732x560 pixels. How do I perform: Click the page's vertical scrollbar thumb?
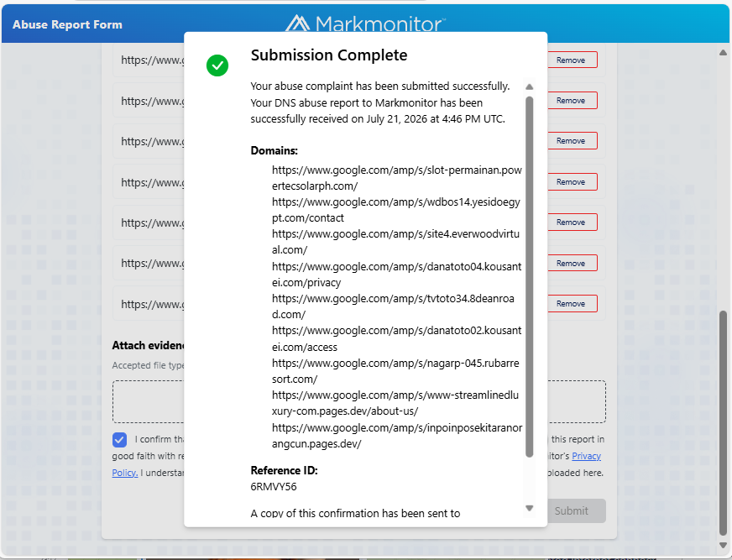pyautogui.click(x=723, y=422)
